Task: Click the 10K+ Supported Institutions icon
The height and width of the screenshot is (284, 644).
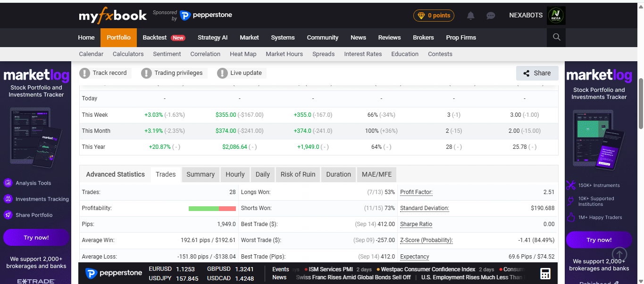Action: pyautogui.click(x=570, y=201)
